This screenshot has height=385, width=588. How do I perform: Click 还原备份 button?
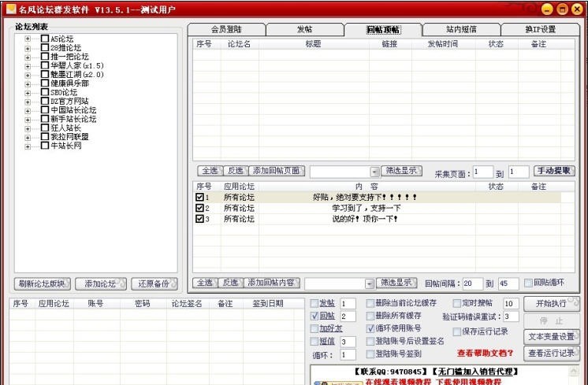tap(154, 284)
